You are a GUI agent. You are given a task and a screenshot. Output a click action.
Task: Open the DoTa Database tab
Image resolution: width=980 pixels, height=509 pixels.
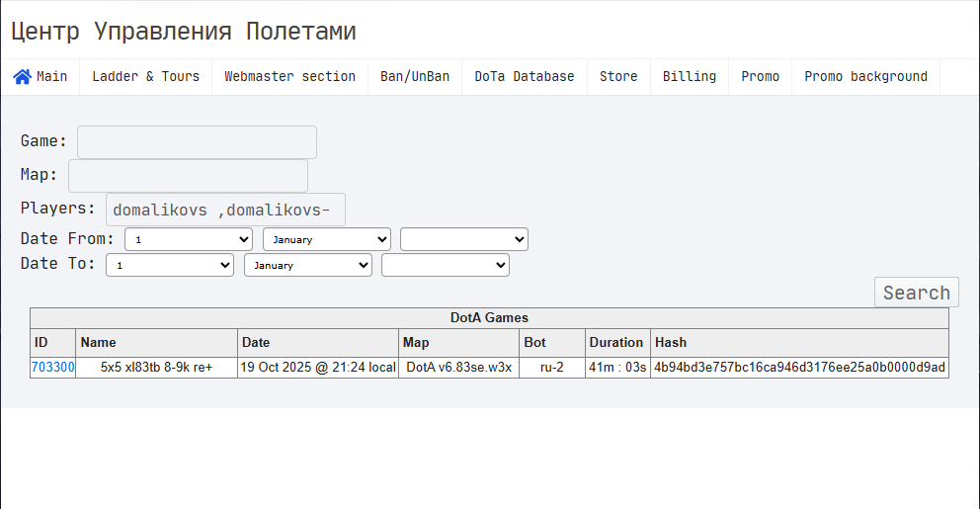click(525, 76)
